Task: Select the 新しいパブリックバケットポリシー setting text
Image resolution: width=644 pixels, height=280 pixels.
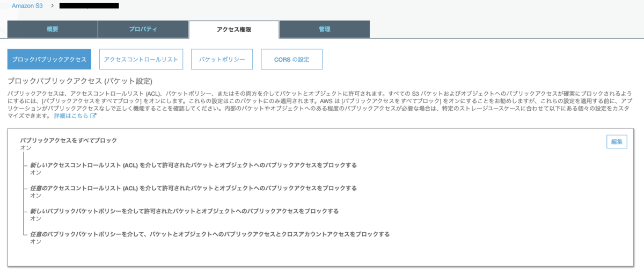Action: pyautogui.click(x=185, y=211)
